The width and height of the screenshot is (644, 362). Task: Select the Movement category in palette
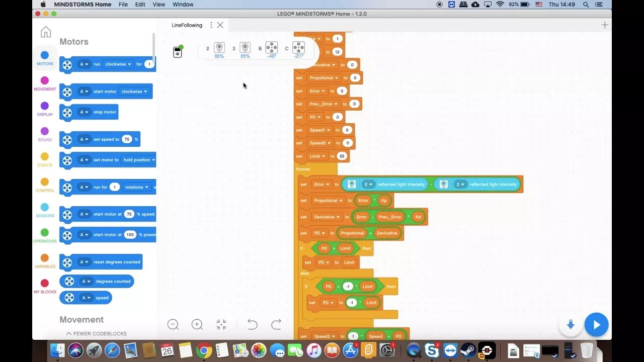[45, 83]
